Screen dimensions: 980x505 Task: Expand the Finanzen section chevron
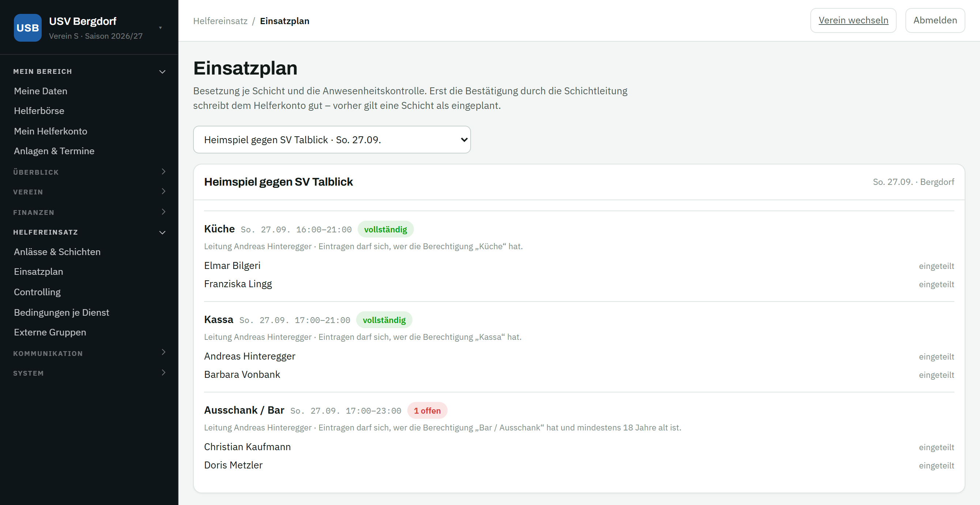click(x=163, y=212)
